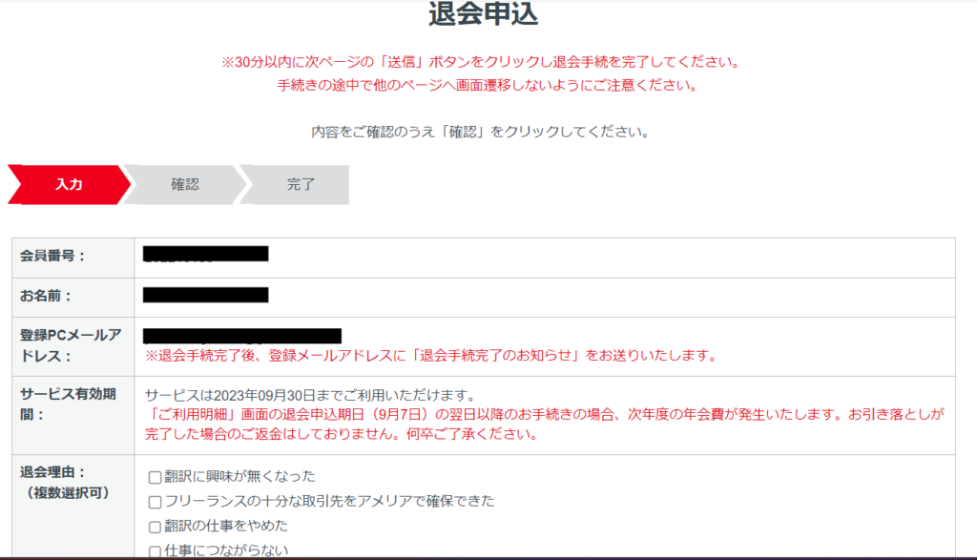The width and height of the screenshot is (977, 560).
Task: Check '翻訳に興味が無くなった' checkbox
Action: click(155, 477)
